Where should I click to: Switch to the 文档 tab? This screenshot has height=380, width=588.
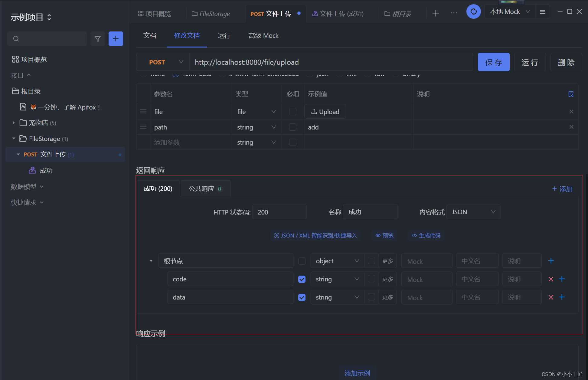coord(150,35)
